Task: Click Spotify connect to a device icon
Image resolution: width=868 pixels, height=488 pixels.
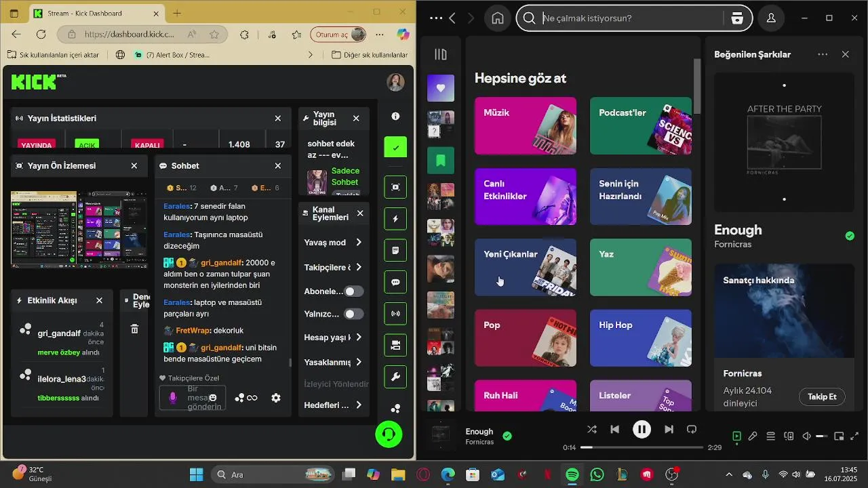Action: coord(789,436)
